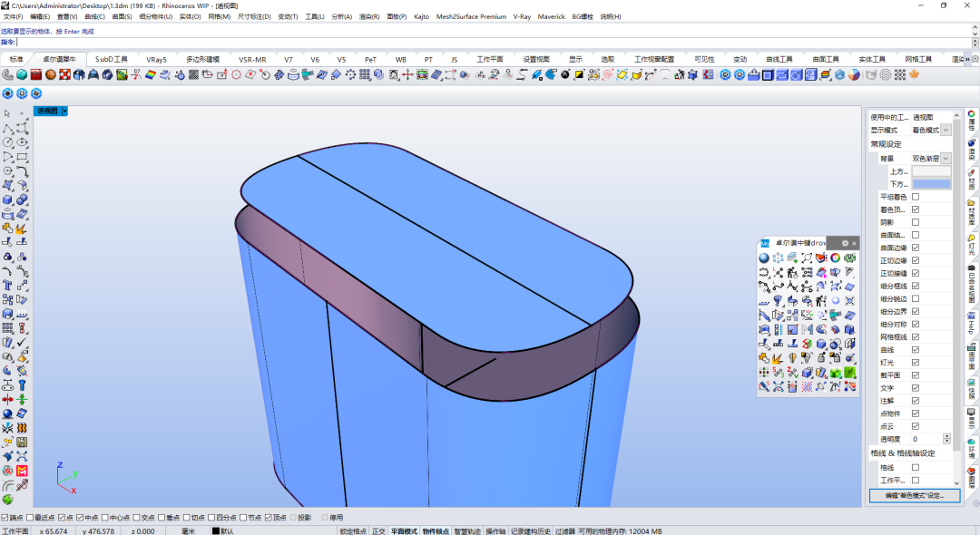Click the 下方 blue background color swatch
The width and height of the screenshot is (980, 535).
tap(931, 184)
